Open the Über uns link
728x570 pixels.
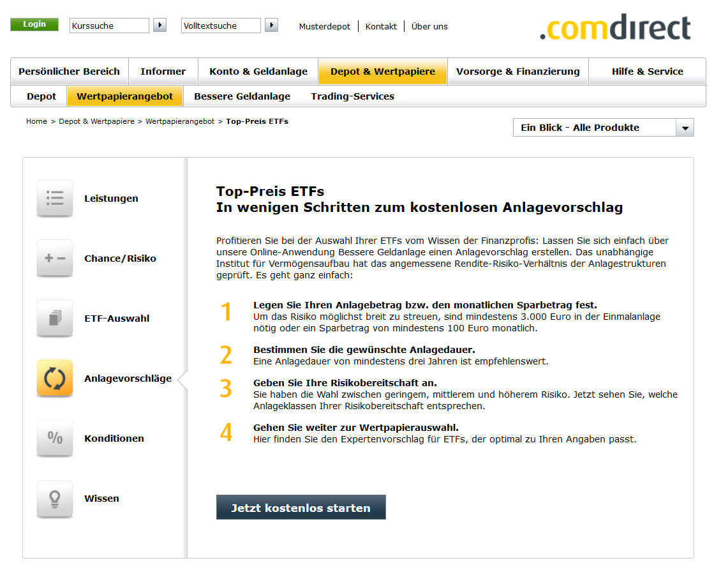pos(429,26)
